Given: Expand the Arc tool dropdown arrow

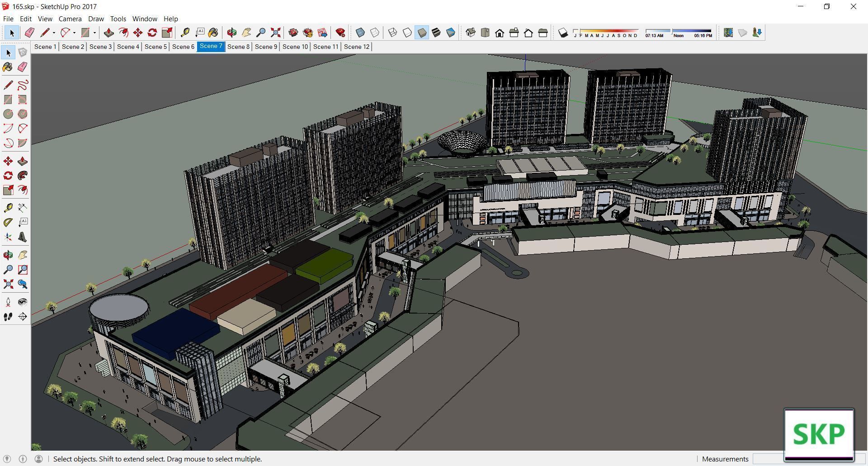Looking at the screenshot, I should coord(74,33).
